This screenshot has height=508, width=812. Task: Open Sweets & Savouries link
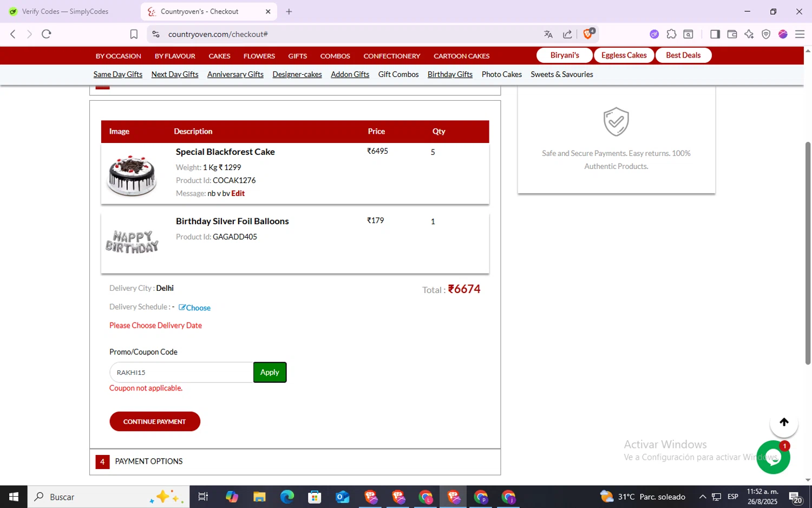(562, 74)
